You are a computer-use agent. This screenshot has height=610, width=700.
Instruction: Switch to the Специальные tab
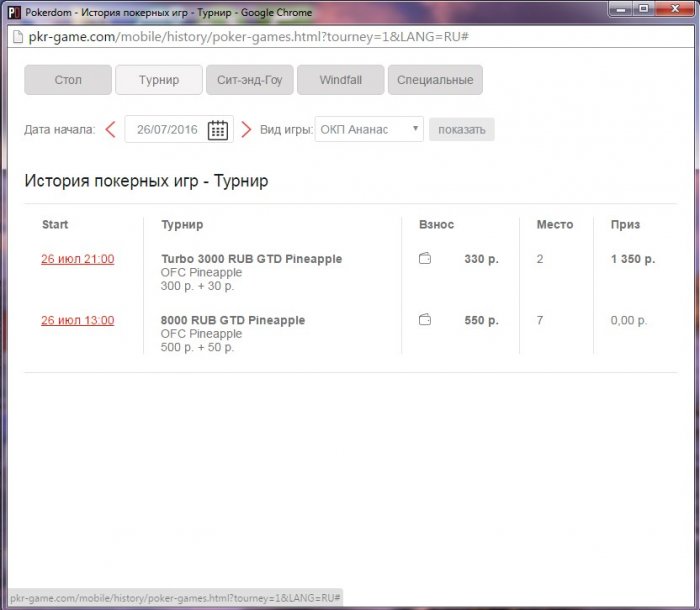[x=435, y=80]
